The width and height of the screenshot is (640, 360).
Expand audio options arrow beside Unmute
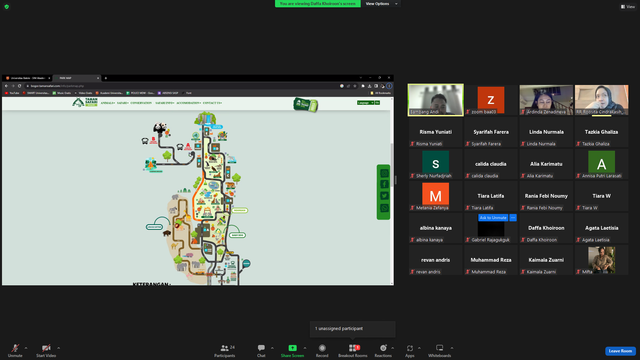26,348
